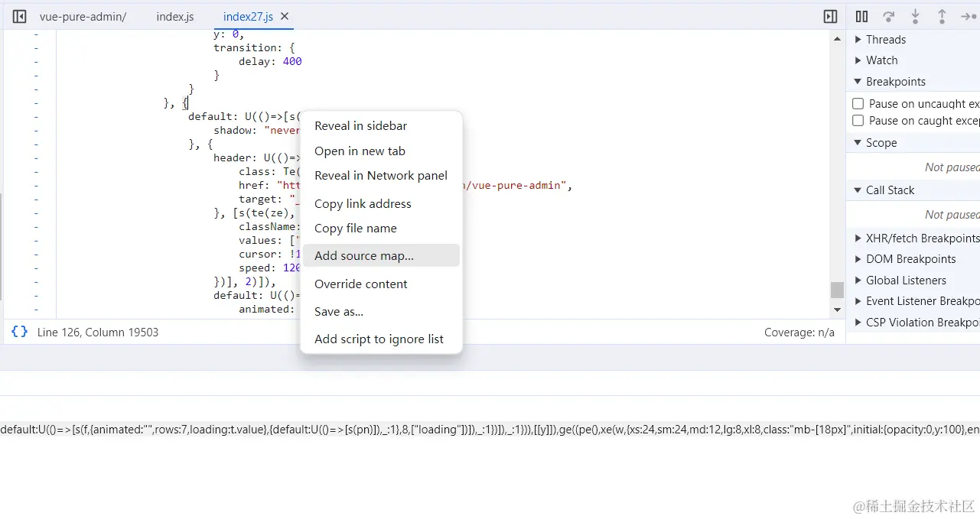
Task: Enable Pause on caught exceptions
Action: pyautogui.click(x=858, y=120)
